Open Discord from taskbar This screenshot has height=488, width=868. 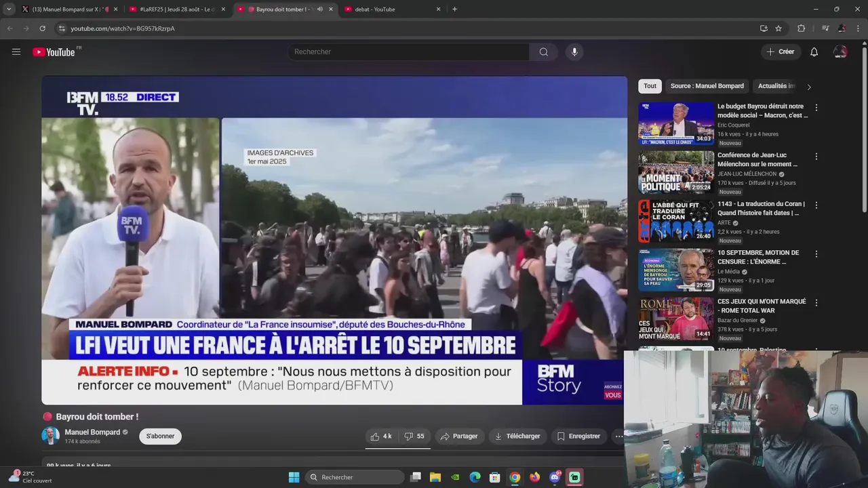click(x=555, y=477)
